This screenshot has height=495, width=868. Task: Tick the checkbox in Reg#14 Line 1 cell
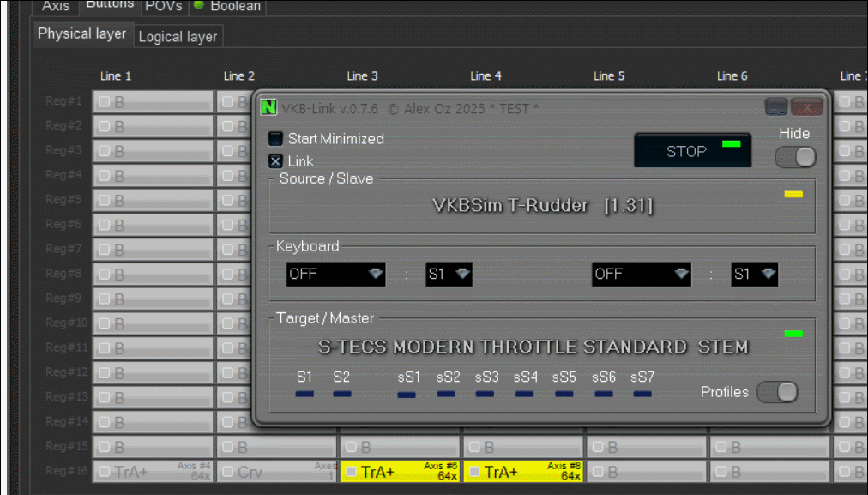point(104,422)
